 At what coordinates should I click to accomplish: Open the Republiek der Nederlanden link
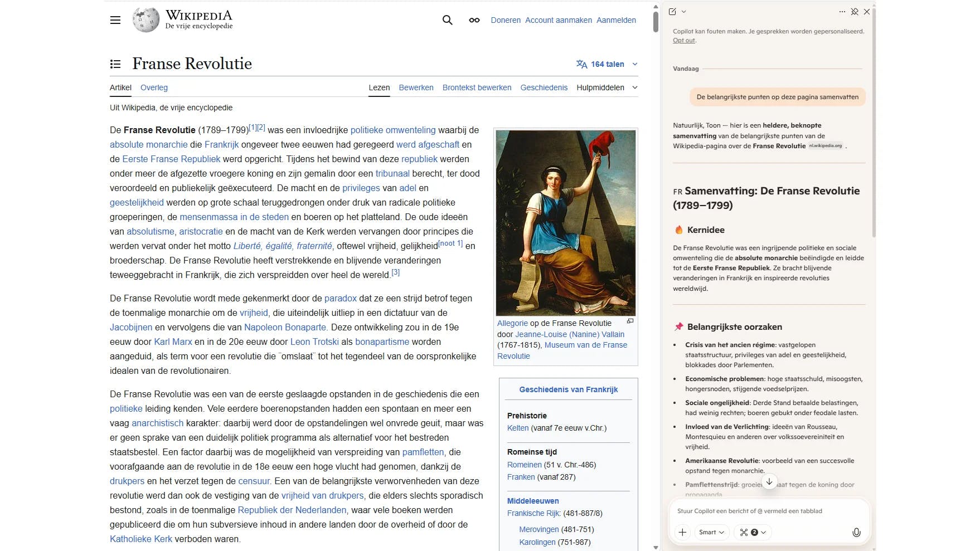[292, 510]
